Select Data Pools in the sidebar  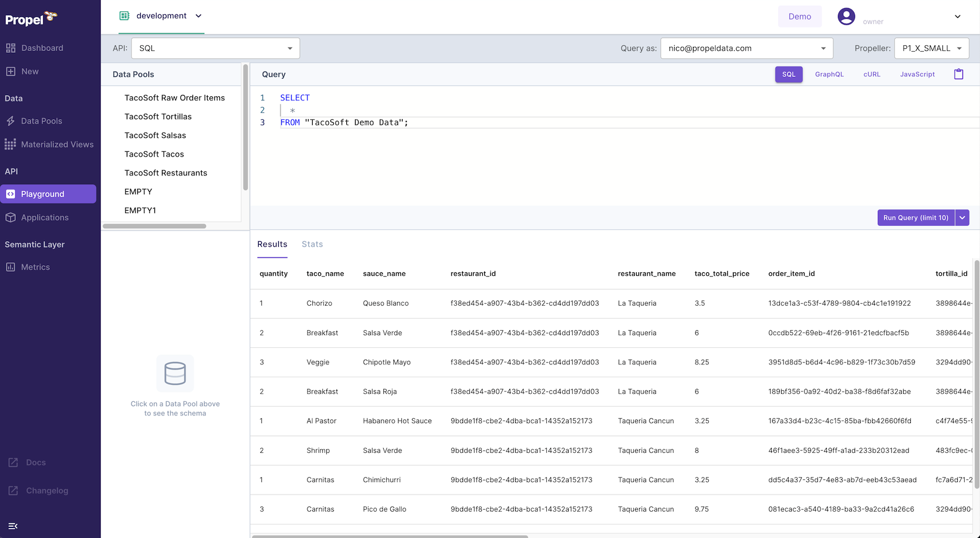click(41, 120)
